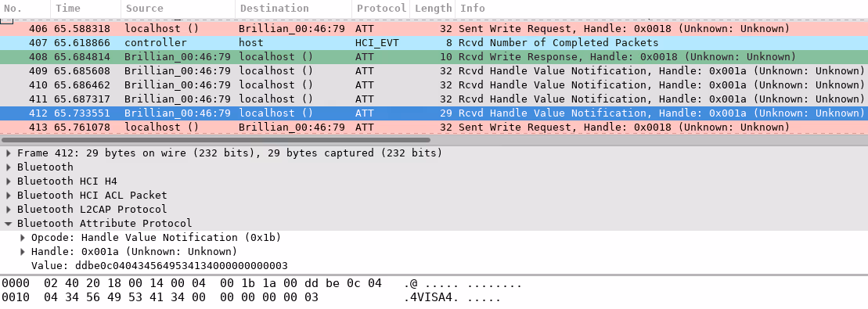This screenshot has height=309, width=868.
Task: Click time 65.588318 in packet 406
Action: [82, 29]
